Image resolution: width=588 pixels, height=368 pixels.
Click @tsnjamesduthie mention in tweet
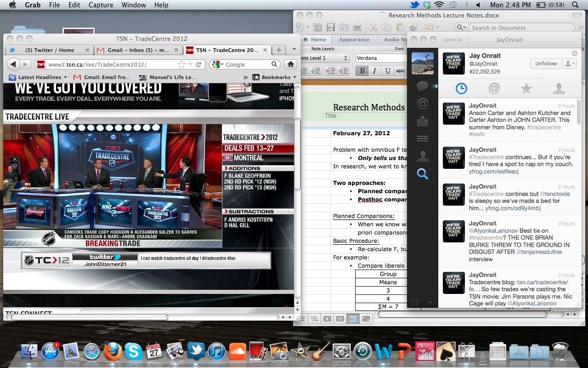coord(539,252)
